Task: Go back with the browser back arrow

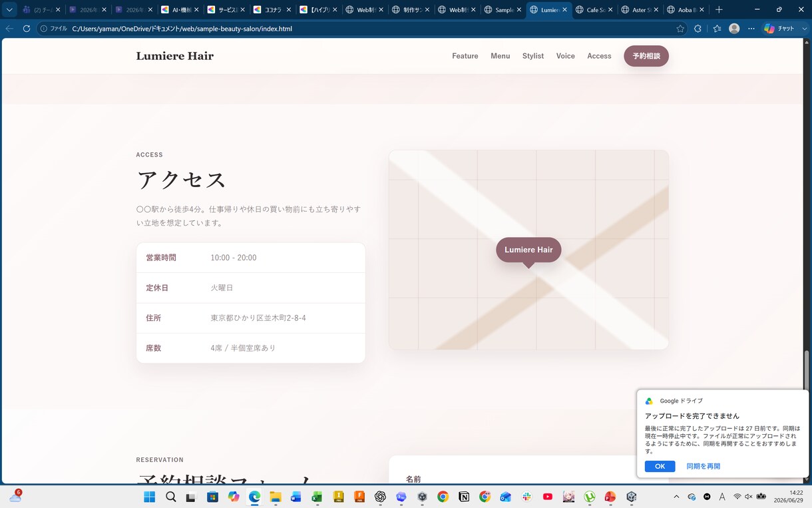Action: 9,29
